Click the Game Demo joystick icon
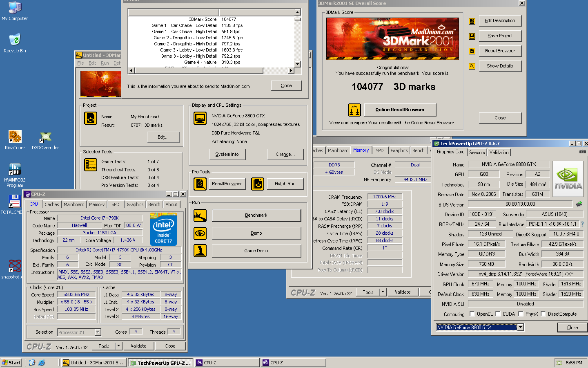This screenshot has height=368, width=588. coord(200,251)
